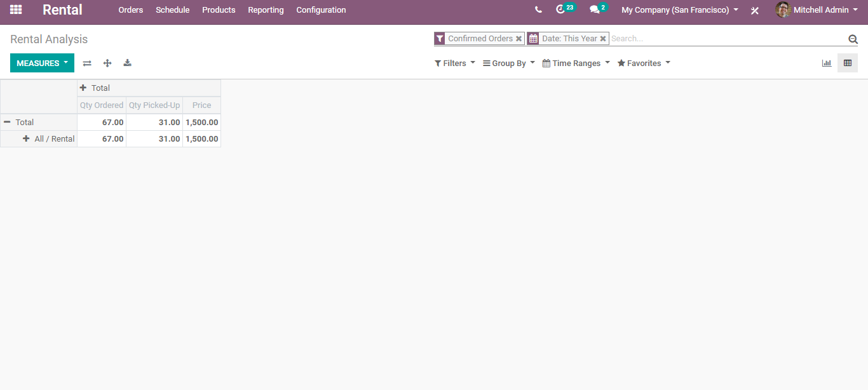Open the developer tools icon
Image resolution: width=868 pixels, height=390 pixels.
point(755,10)
